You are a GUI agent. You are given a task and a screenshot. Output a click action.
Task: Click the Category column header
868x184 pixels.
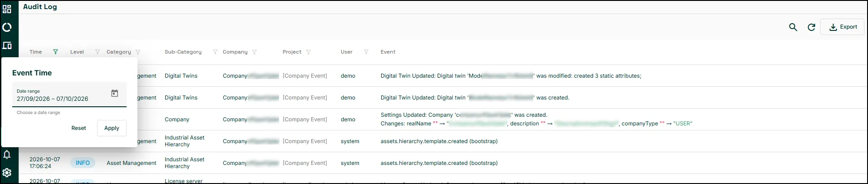click(x=119, y=52)
